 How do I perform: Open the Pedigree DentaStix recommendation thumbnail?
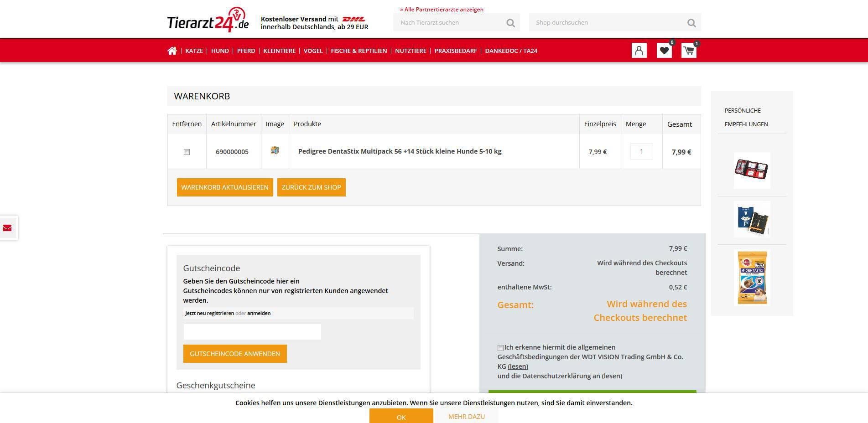tap(752, 278)
